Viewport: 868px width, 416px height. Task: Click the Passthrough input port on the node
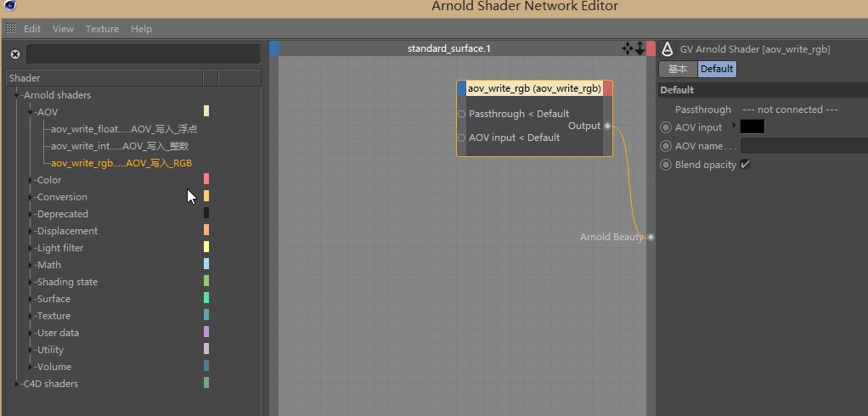click(462, 114)
